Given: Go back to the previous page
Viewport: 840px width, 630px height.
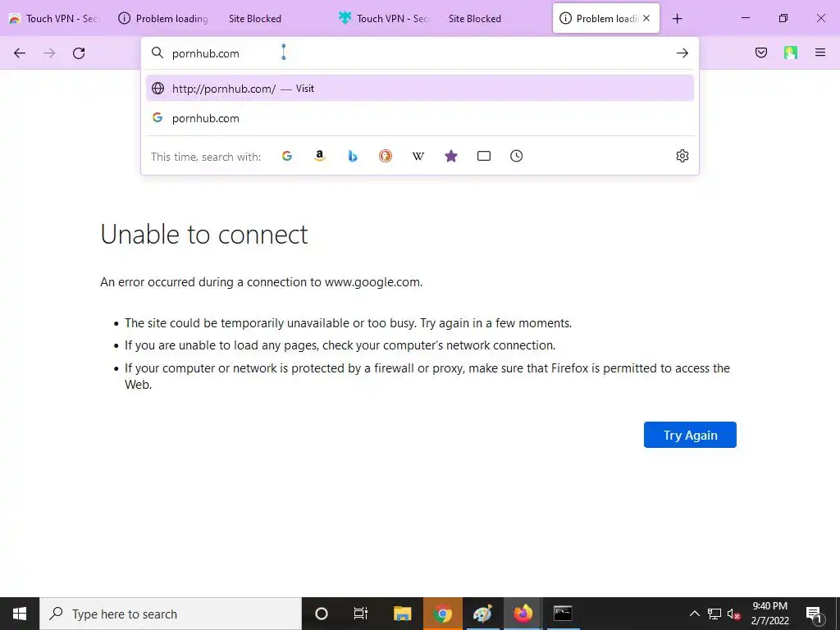Looking at the screenshot, I should coord(20,53).
